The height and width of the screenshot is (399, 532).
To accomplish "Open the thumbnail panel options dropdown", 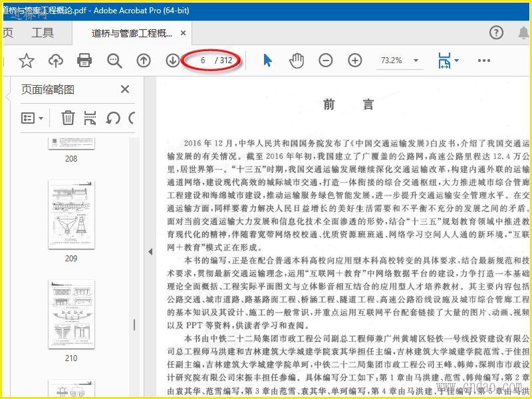I will 32,118.
